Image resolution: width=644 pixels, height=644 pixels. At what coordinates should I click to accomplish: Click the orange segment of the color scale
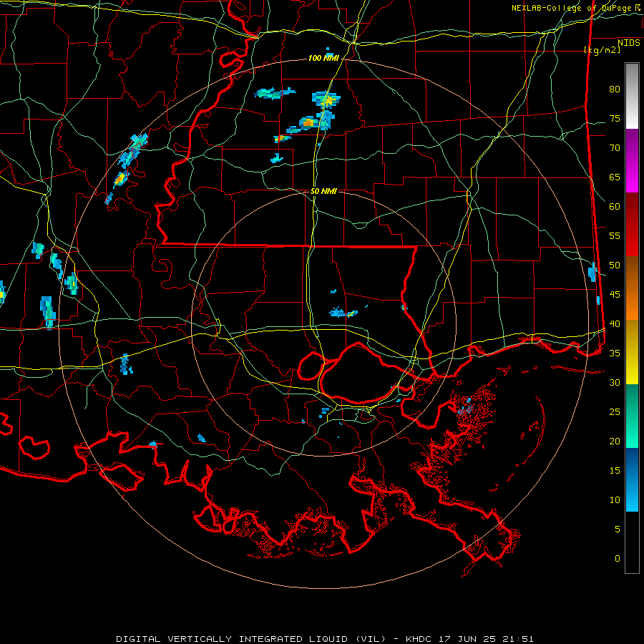[x=632, y=288]
